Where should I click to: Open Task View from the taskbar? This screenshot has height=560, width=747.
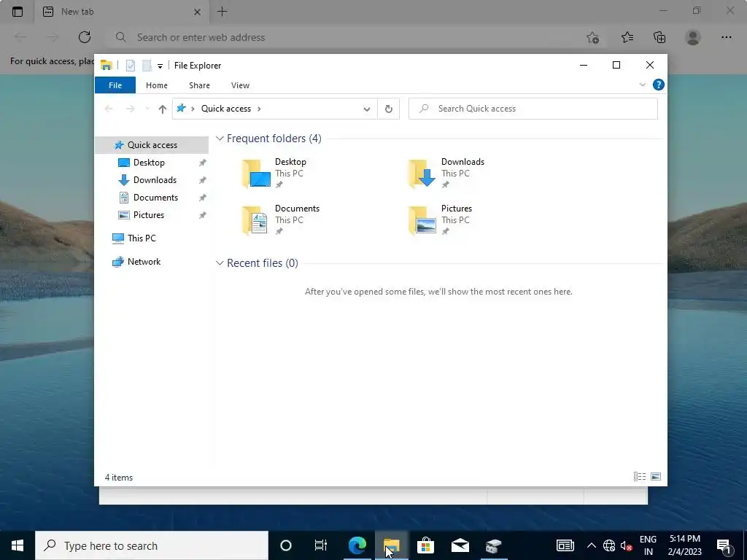pos(321,545)
